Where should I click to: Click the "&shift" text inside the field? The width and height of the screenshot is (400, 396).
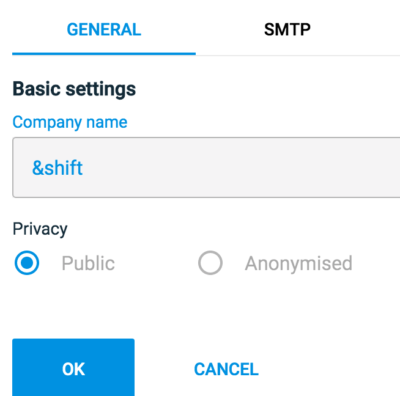click(x=57, y=168)
